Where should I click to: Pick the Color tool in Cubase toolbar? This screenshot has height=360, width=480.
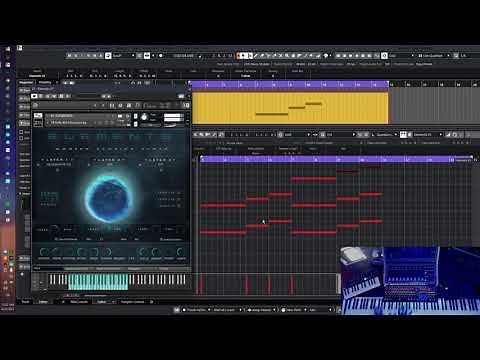tap(326, 55)
